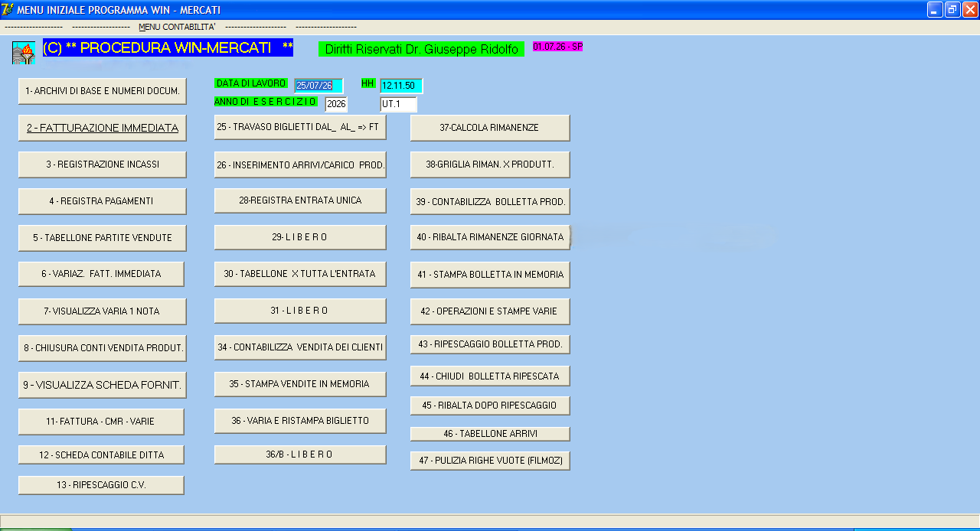Run 40 - RIBALTA RIMANENZE GIORNATA

pos(490,237)
